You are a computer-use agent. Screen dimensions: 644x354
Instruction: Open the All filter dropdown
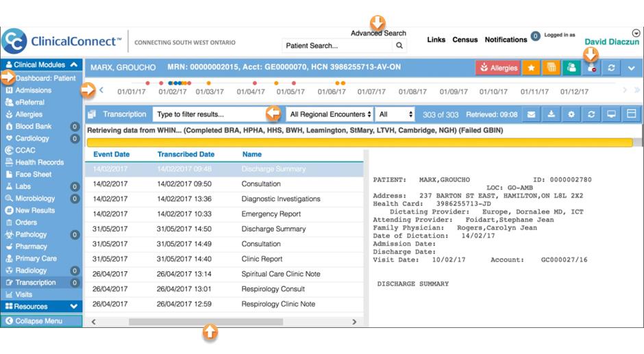[395, 114]
